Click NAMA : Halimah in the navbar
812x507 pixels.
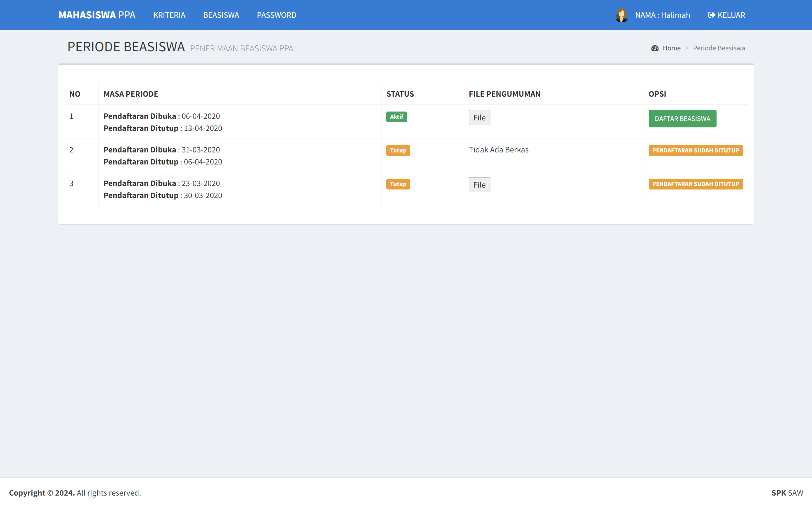coord(662,15)
